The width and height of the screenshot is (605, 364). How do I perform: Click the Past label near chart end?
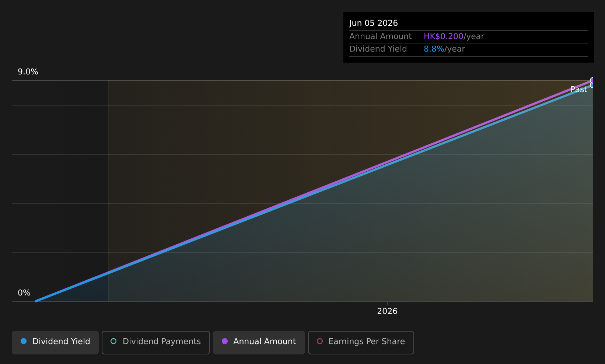(578, 90)
